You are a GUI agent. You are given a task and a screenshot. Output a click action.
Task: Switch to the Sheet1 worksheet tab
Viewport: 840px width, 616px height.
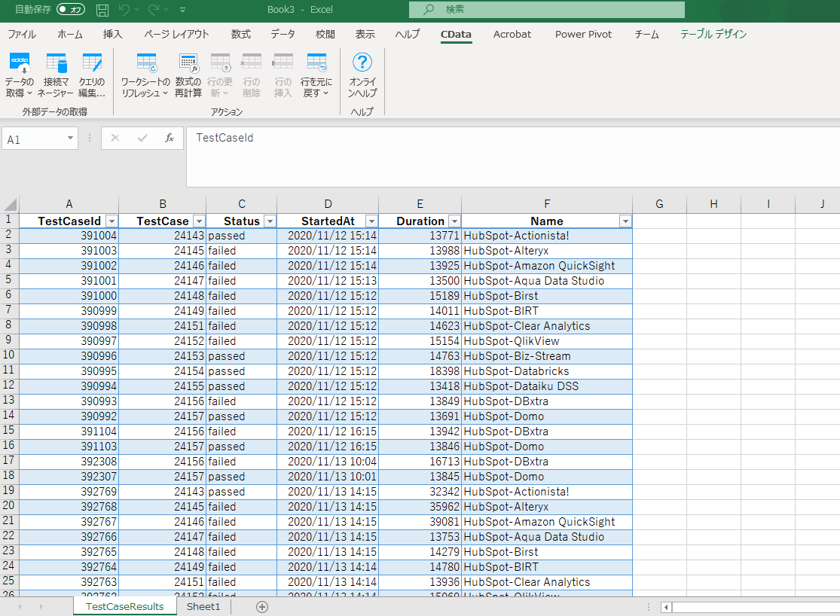coord(203,606)
